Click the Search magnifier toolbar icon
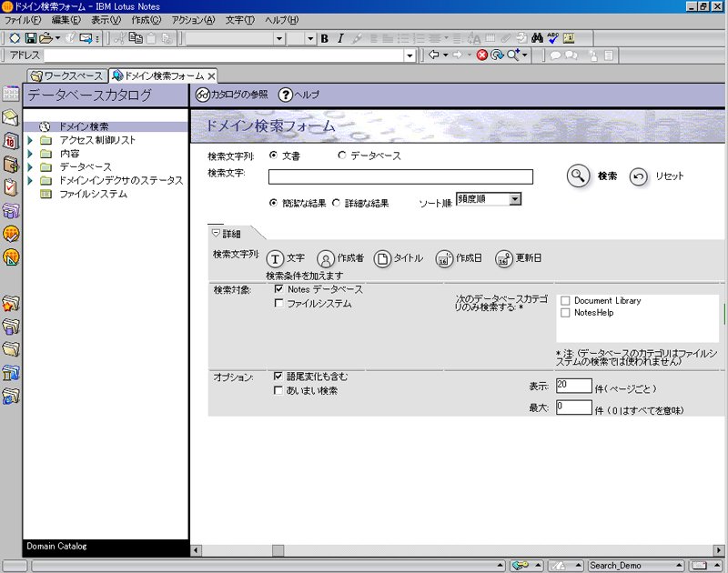Image resolution: width=728 pixels, height=573 pixels. 513,55
